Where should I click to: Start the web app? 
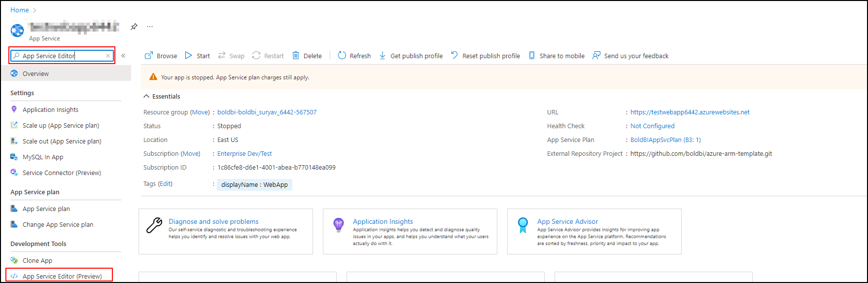pos(197,56)
